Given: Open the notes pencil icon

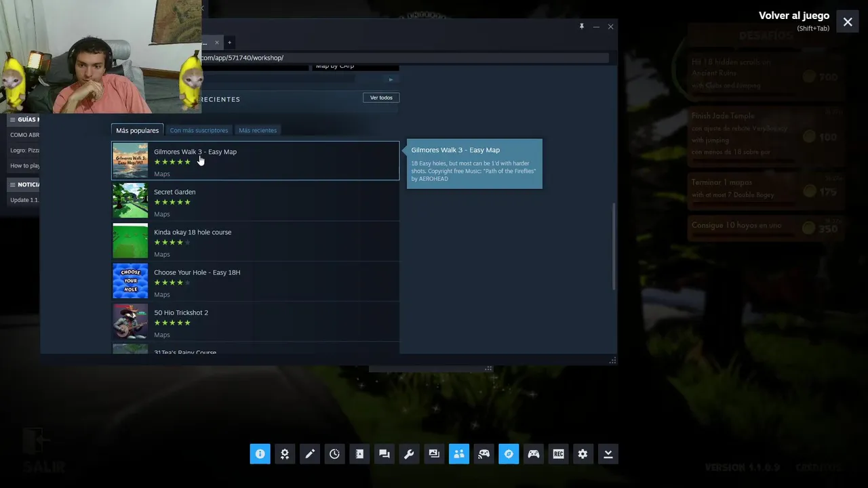Looking at the screenshot, I should pyautogui.click(x=310, y=454).
